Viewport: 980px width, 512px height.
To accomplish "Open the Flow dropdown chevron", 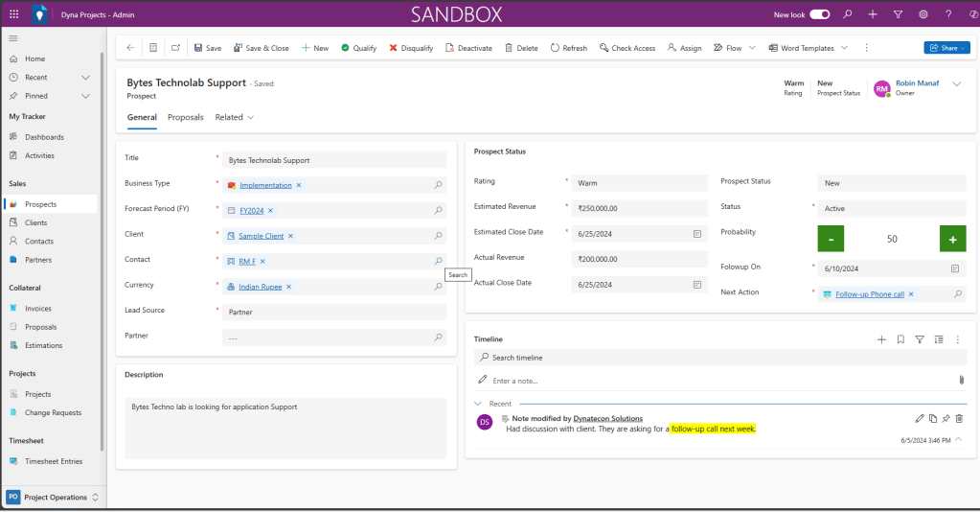I will click(x=752, y=48).
